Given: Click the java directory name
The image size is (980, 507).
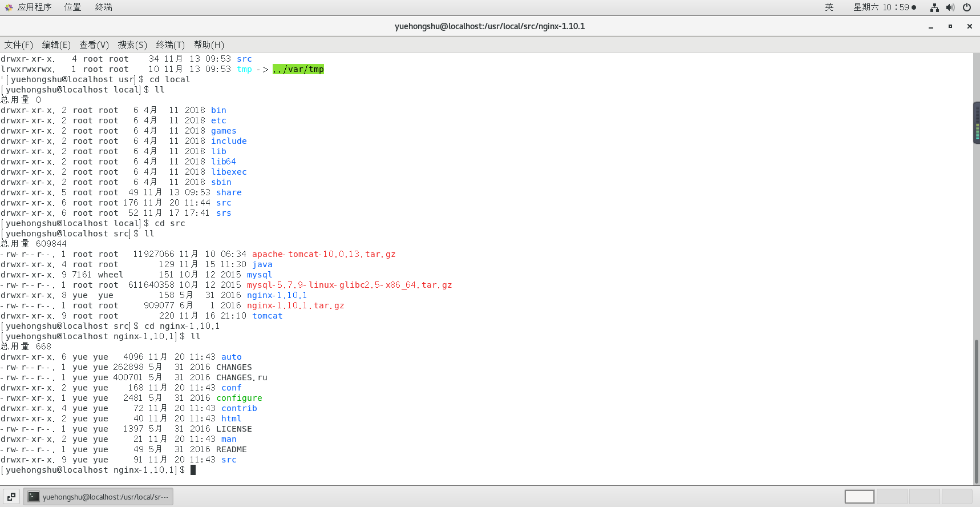Looking at the screenshot, I should 262,264.
